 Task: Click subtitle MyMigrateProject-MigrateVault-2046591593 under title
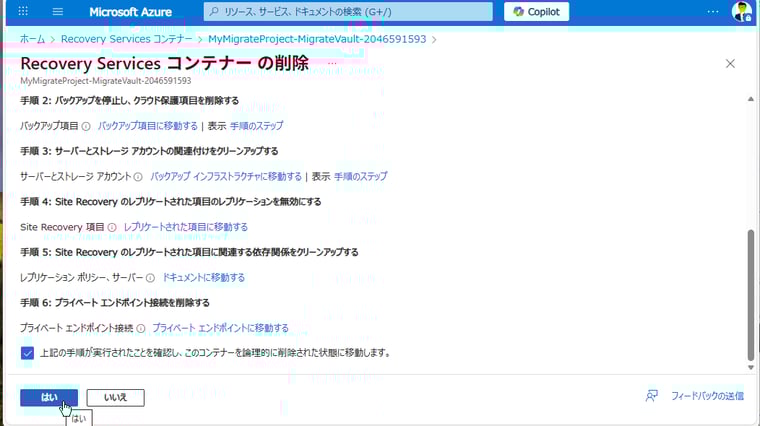pyautogui.click(x=106, y=81)
